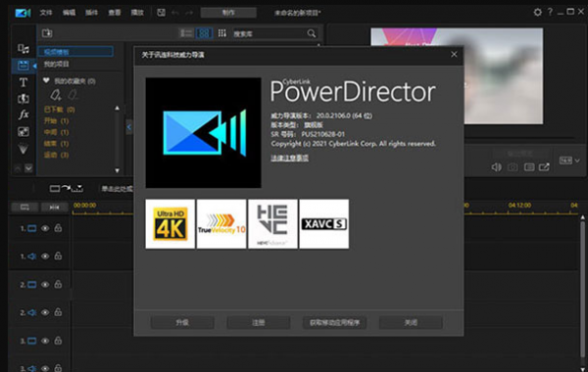The image size is (588, 372).
Task: Lock audio track 1
Action: [x=58, y=256]
